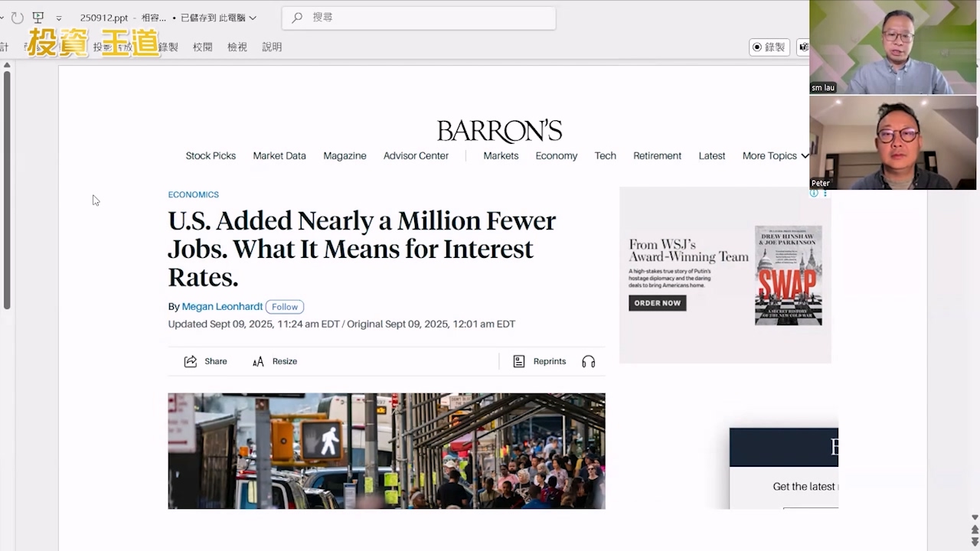
Task: Click the headphones listen icon
Action: tap(588, 361)
